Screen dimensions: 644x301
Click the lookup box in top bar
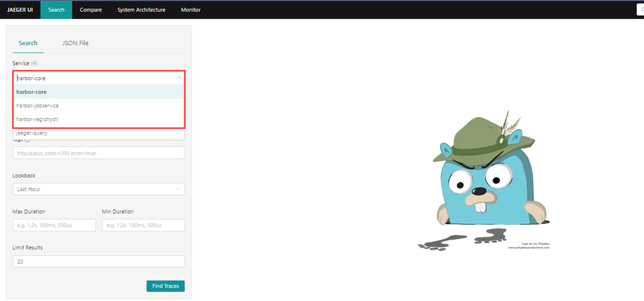pyautogui.click(x=640, y=10)
